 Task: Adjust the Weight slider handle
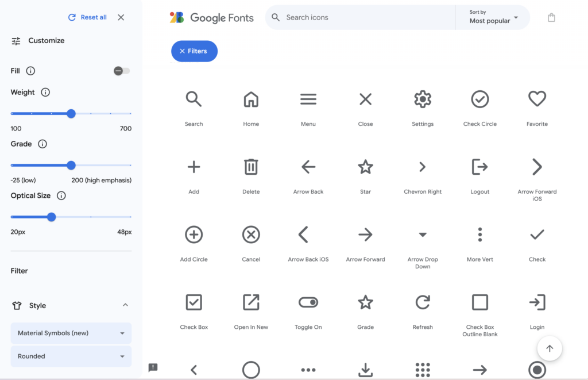[71, 113]
